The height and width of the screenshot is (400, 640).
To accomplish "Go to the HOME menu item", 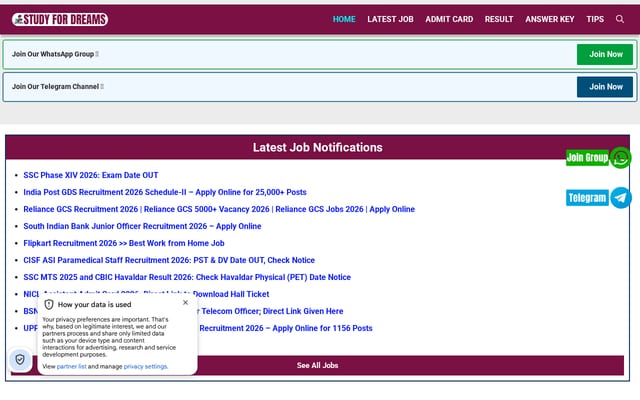I will point(344,19).
